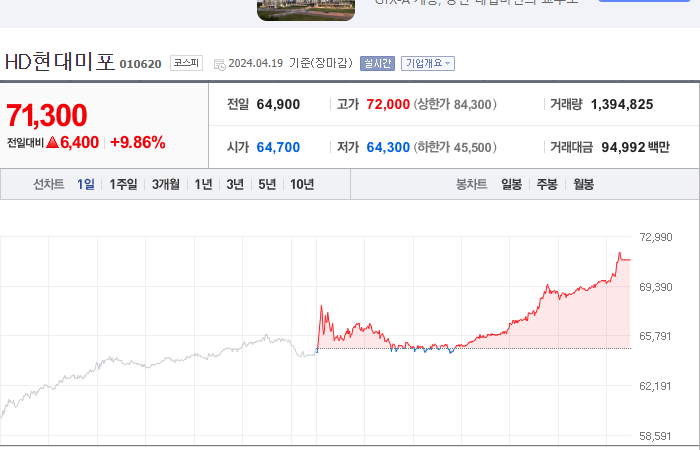700x450 pixels.
Task: Switch line chart to 3개월
Action: point(166,184)
